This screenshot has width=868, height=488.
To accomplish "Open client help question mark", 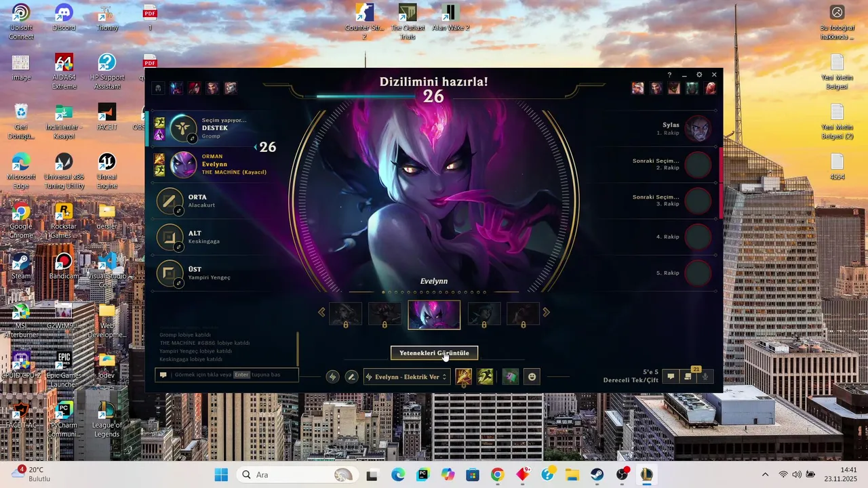I will tap(669, 75).
